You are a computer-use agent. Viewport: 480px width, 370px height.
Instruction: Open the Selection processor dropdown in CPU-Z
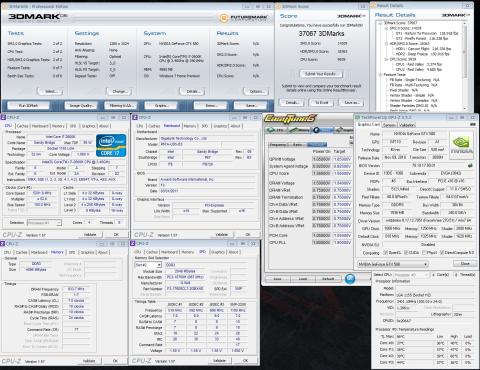[44, 222]
